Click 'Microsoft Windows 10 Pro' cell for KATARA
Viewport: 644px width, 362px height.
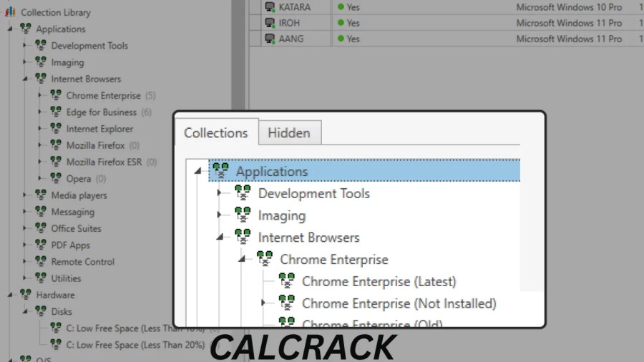click(569, 7)
